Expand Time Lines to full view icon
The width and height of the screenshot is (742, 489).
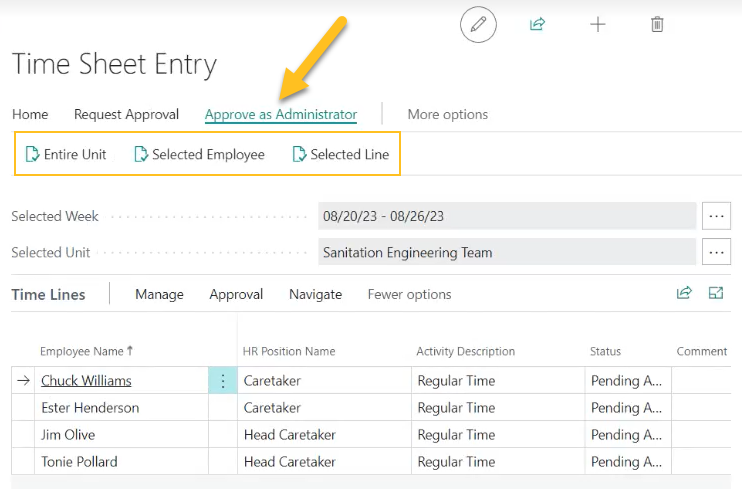pyautogui.click(x=716, y=293)
